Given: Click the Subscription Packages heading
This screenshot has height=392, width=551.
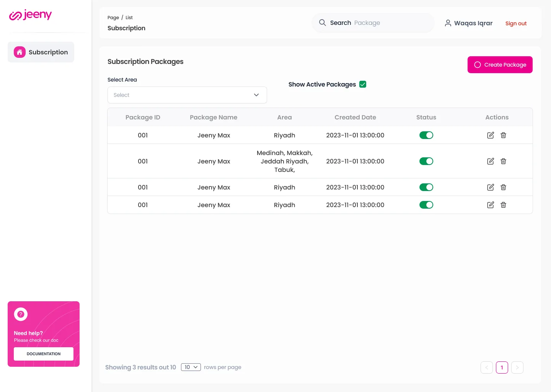Looking at the screenshot, I should (x=145, y=62).
